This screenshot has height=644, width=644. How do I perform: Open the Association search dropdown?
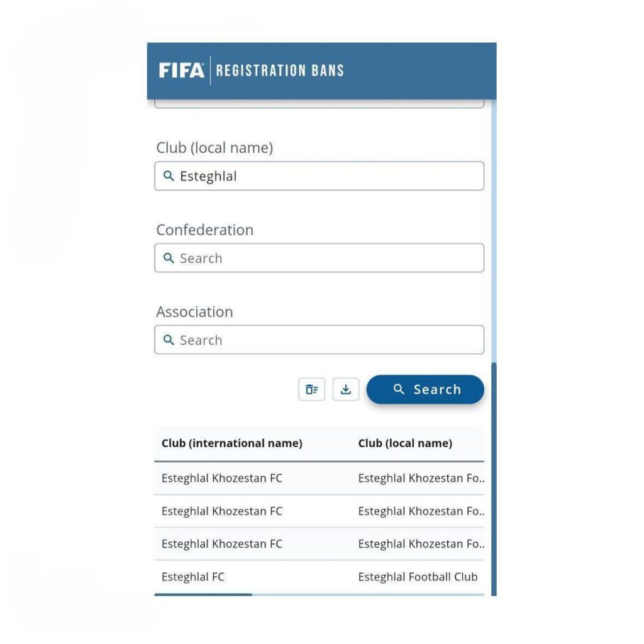tap(327, 340)
